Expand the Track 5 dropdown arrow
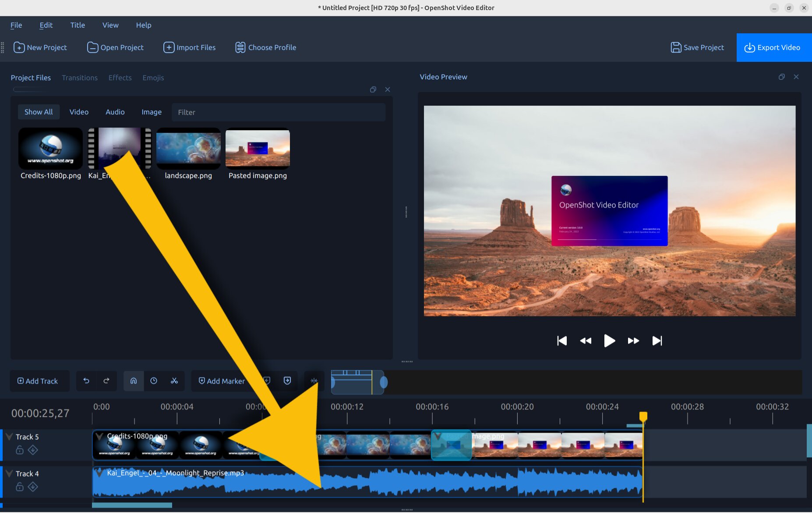The width and height of the screenshot is (812, 530). point(9,437)
